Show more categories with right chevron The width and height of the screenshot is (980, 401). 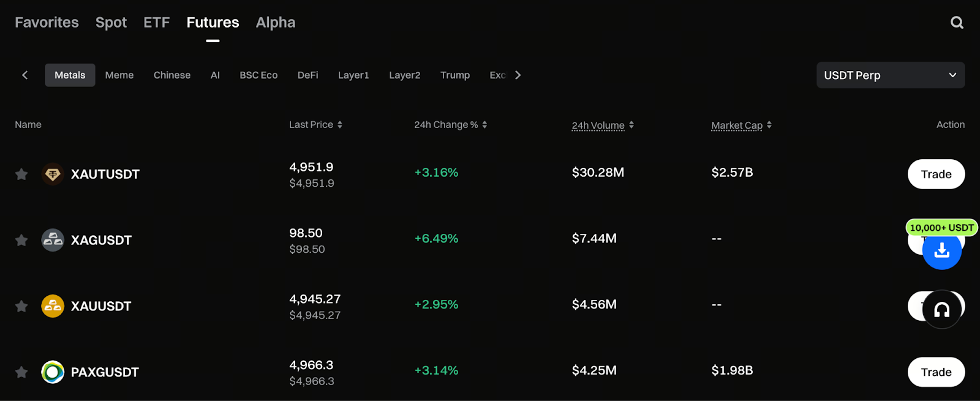[x=518, y=75]
